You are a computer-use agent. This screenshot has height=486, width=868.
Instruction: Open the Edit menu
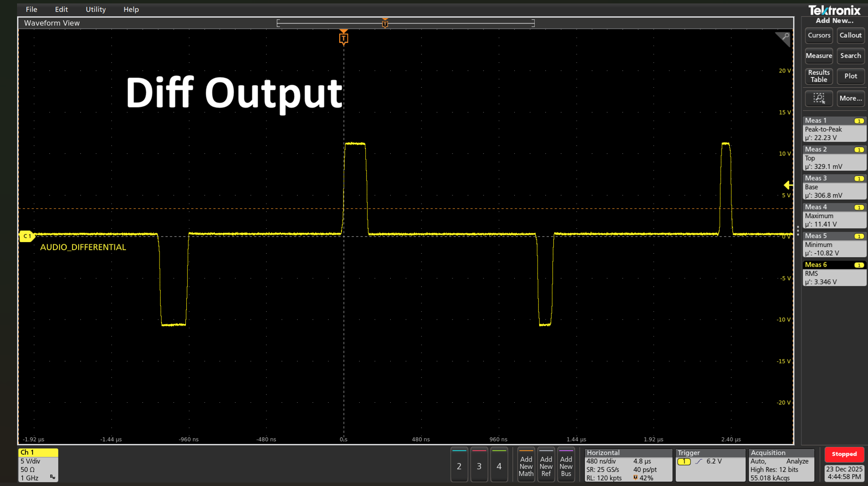61,9
